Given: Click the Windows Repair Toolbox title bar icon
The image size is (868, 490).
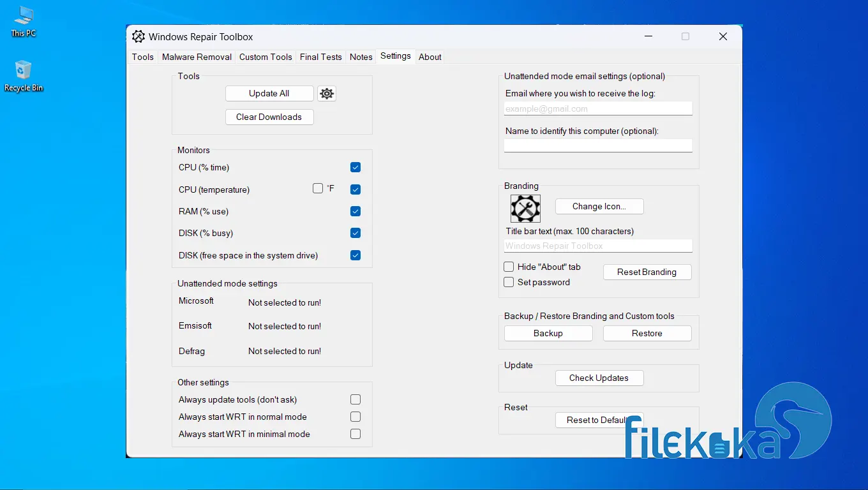Looking at the screenshot, I should pos(138,37).
